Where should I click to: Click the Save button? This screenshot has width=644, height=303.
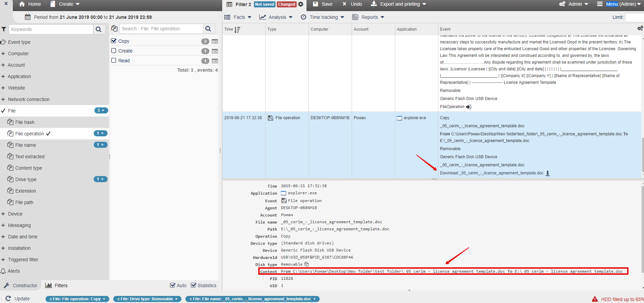click(x=323, y=4)
